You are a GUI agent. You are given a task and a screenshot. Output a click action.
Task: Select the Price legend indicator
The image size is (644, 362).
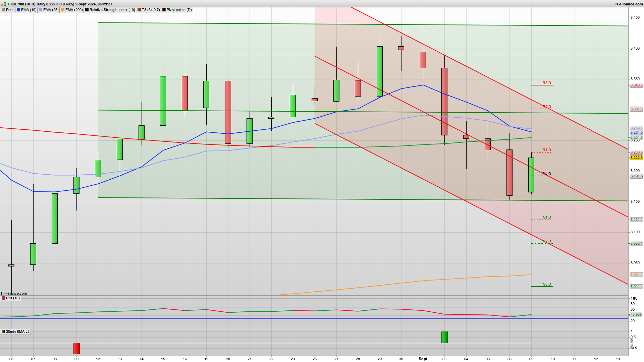tap(10, 10)
